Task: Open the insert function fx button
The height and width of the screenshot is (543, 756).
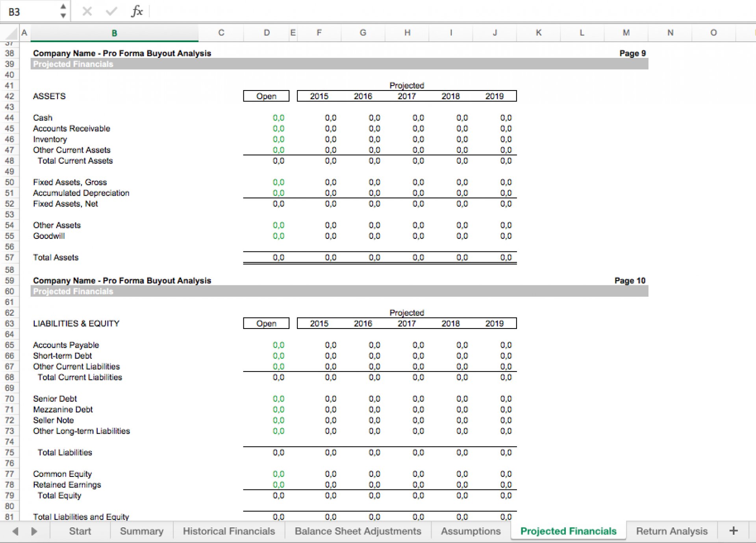Action: click(137, 11)
